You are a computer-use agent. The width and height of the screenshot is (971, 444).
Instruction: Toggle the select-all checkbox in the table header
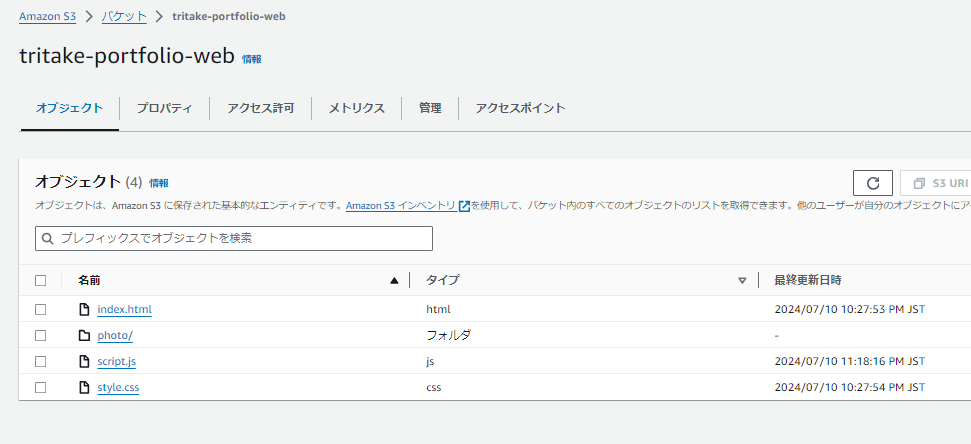(x=41, y=281)
